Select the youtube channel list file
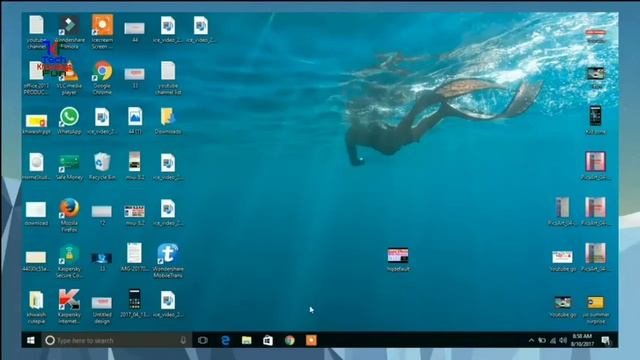The image size is (640, 360). click(168, 78)
